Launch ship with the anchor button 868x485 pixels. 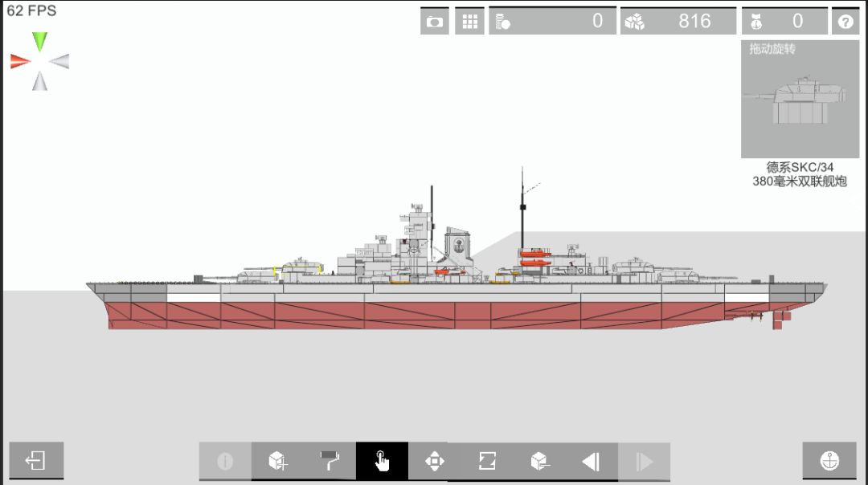(x=829, y=460)
